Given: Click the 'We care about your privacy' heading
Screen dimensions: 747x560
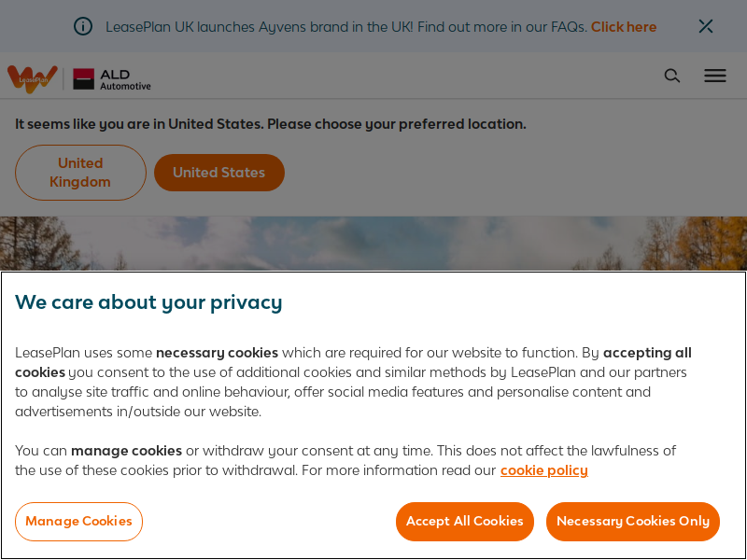Looking at the screenshot, I should pyautogui.click(x=148, y=302).
